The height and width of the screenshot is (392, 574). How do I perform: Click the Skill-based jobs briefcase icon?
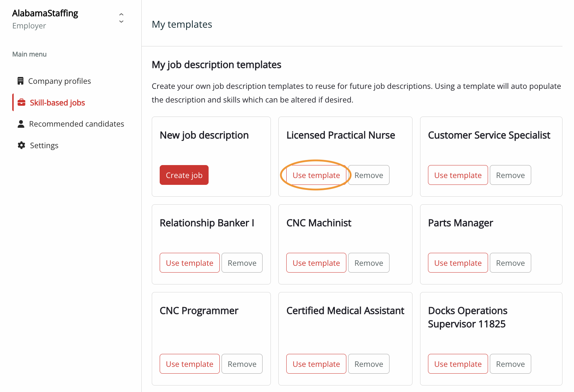tap(22, 102)
